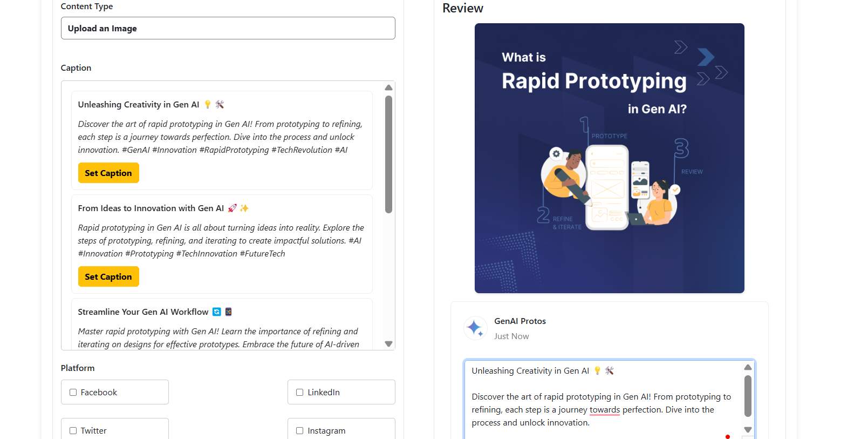Enable the Facebook platform checkbox
This screenshot has height=439, width=868.
pyautogui.click(x=73, y=393)
